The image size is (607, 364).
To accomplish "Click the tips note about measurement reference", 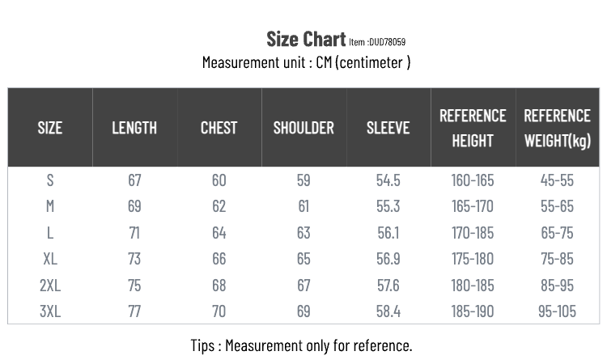I will (301, 345).
